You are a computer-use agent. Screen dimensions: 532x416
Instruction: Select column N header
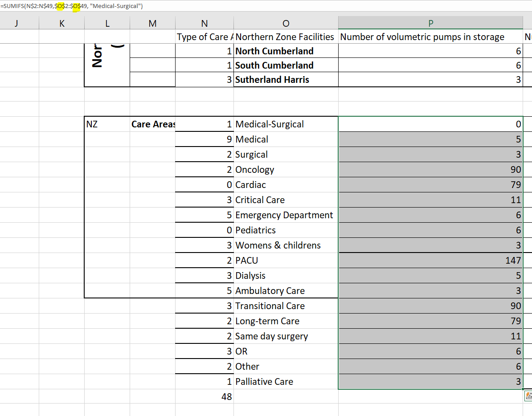point(204,23)
